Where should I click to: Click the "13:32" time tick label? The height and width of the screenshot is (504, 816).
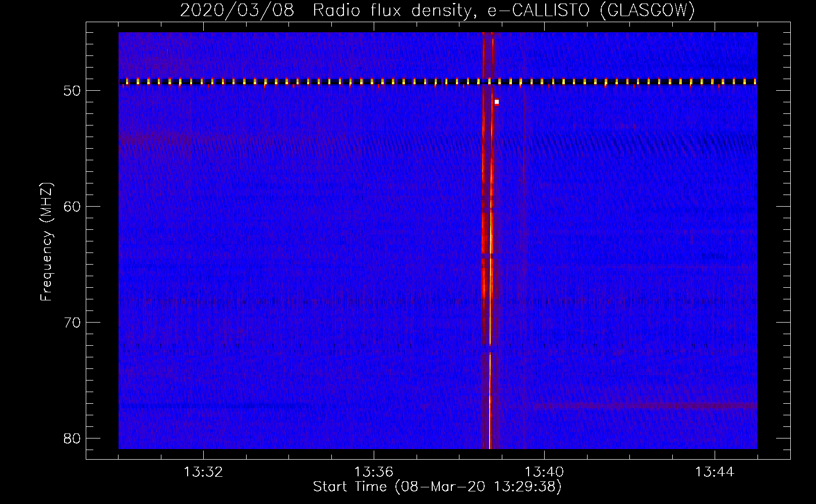203,472
